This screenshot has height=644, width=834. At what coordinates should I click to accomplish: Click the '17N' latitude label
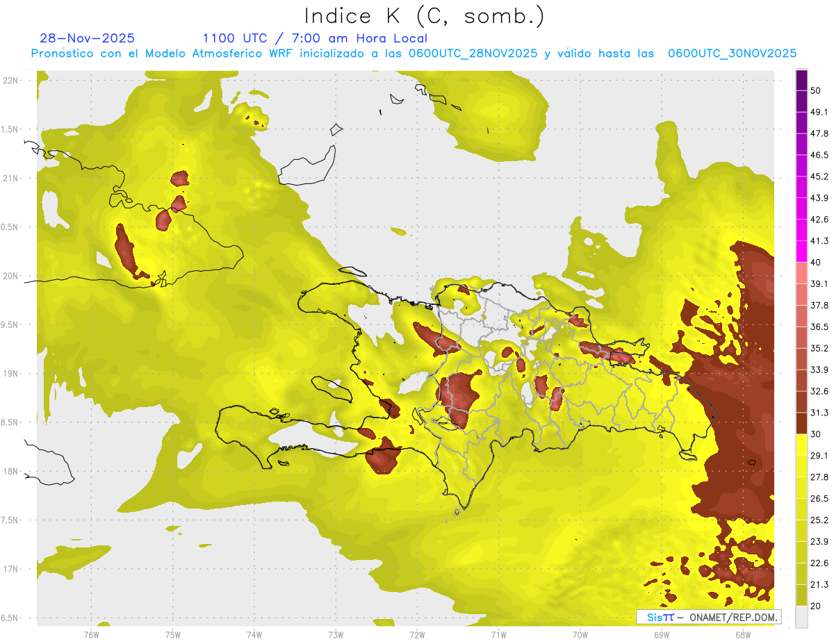[11, 569]
